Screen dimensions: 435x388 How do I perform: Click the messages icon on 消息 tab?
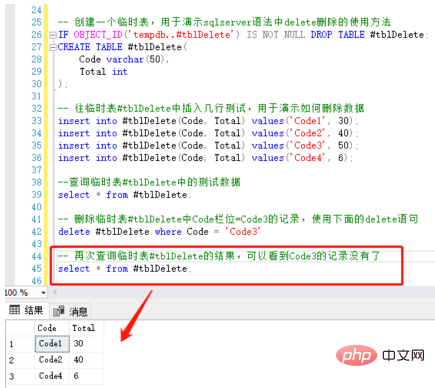pos(59,311)
